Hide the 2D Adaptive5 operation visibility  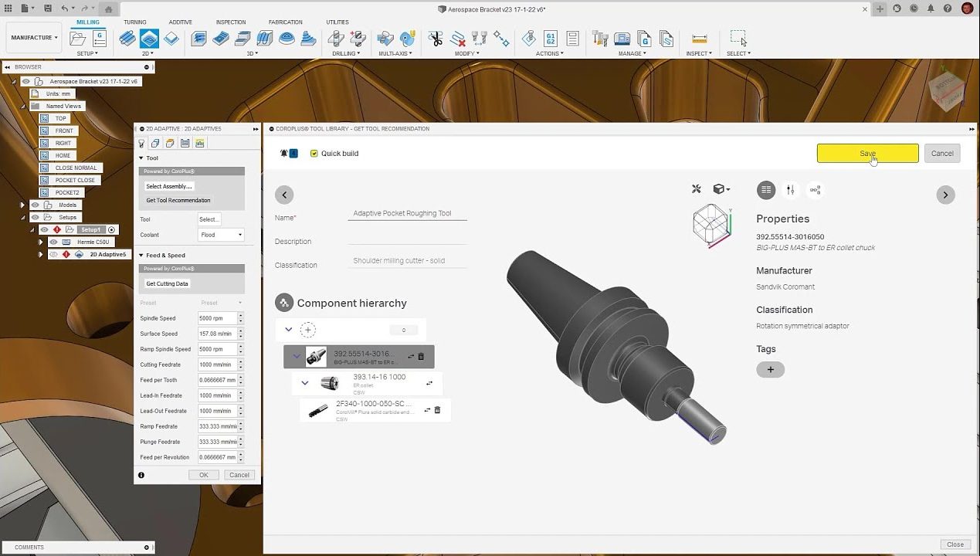[x=53, y=254]
